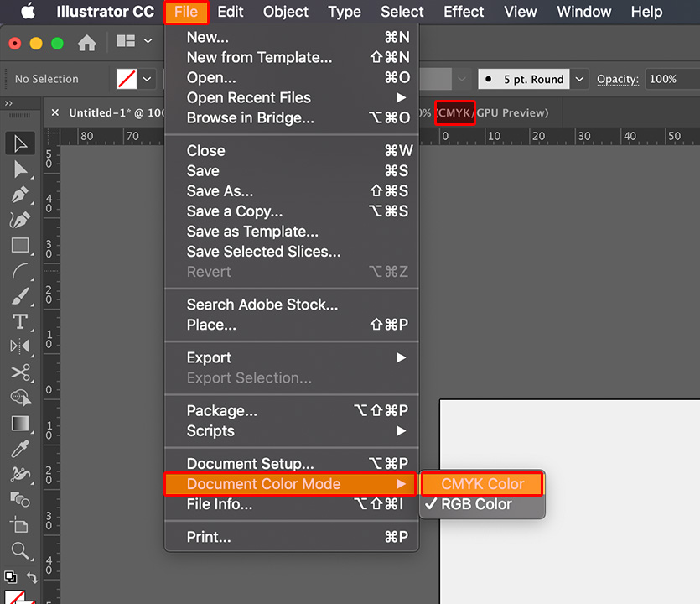Select the Eyedropper tool
Image resolution: width=700 pixels, height=604 pixels.
pyautogui.click(x=20, y=449)
